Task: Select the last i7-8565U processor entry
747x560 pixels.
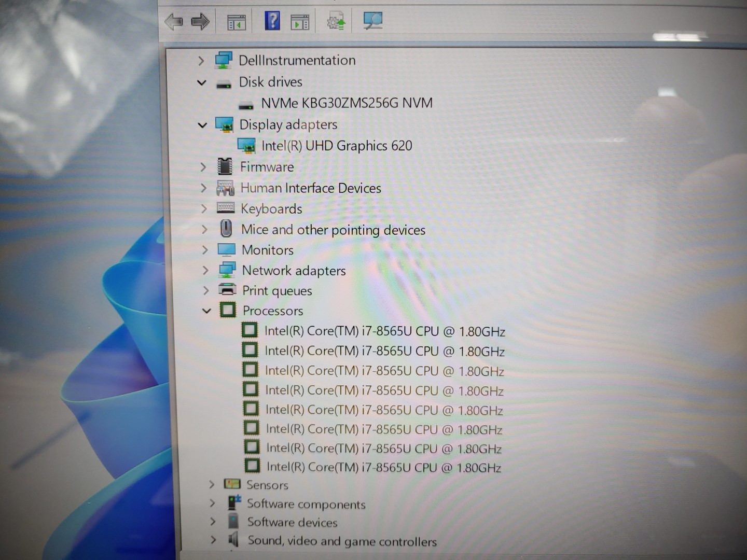Action: pos(384,467)
